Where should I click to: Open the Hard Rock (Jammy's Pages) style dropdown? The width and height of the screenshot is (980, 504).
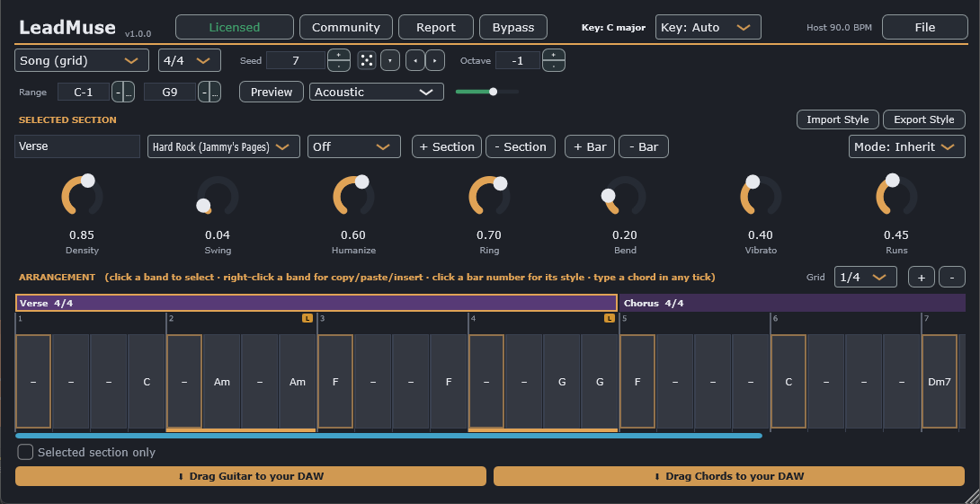[224, 146]
